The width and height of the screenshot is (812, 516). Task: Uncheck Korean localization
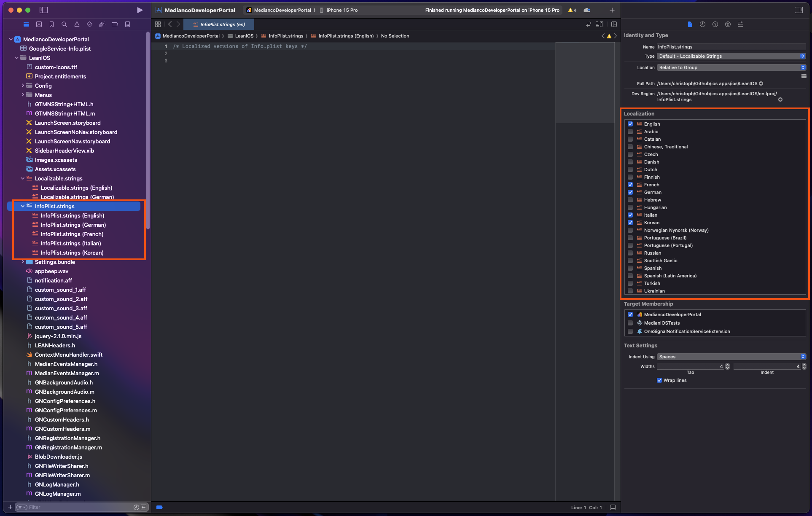[x=630, y=223]
